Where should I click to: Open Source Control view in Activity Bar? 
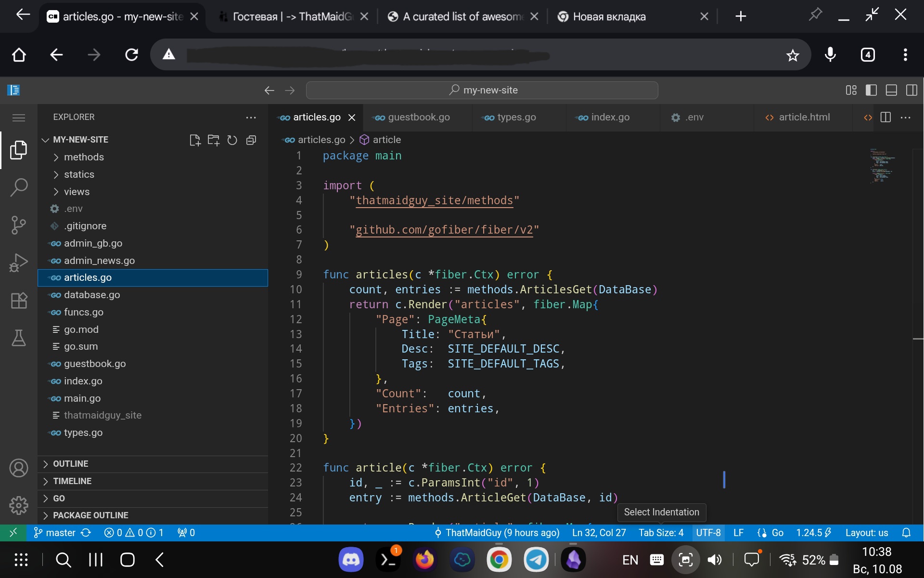19,225
